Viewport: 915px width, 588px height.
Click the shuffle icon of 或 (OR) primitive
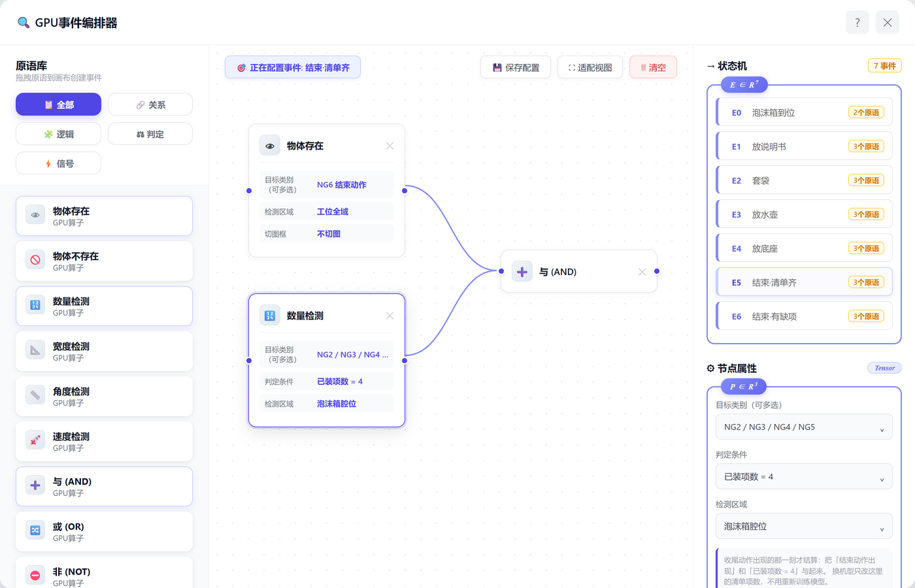click(x=35, y=530)
